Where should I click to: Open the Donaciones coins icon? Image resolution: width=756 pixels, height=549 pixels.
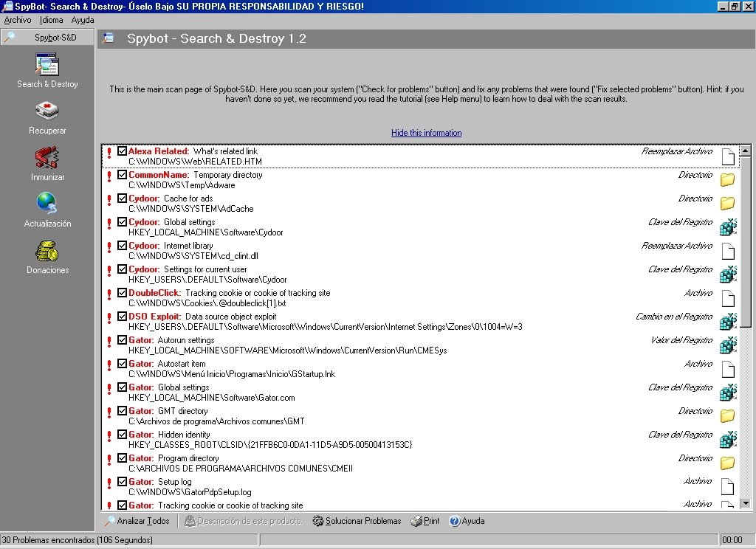[x=47, y=251]
